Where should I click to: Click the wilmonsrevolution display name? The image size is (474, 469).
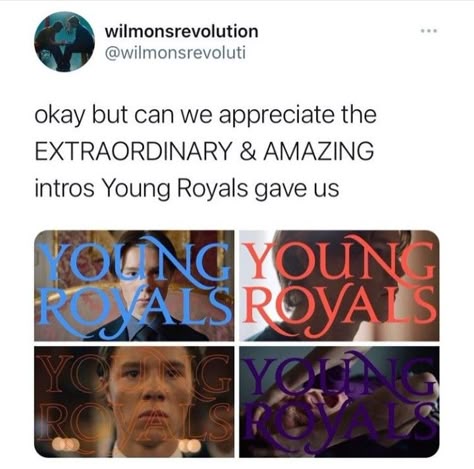point(182,31)
